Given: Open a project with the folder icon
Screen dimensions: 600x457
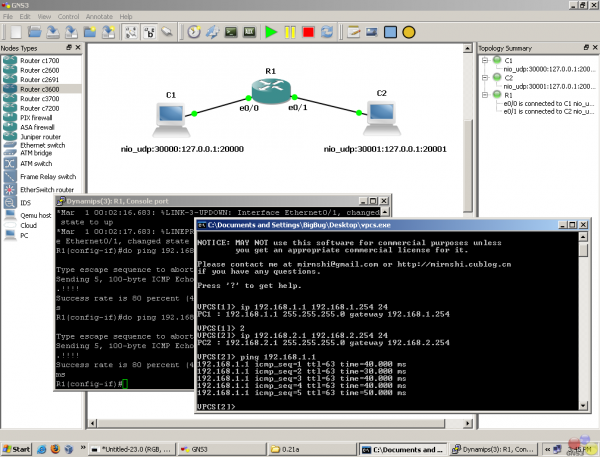Looking at the screenshot, I should (x=33, y=32).
